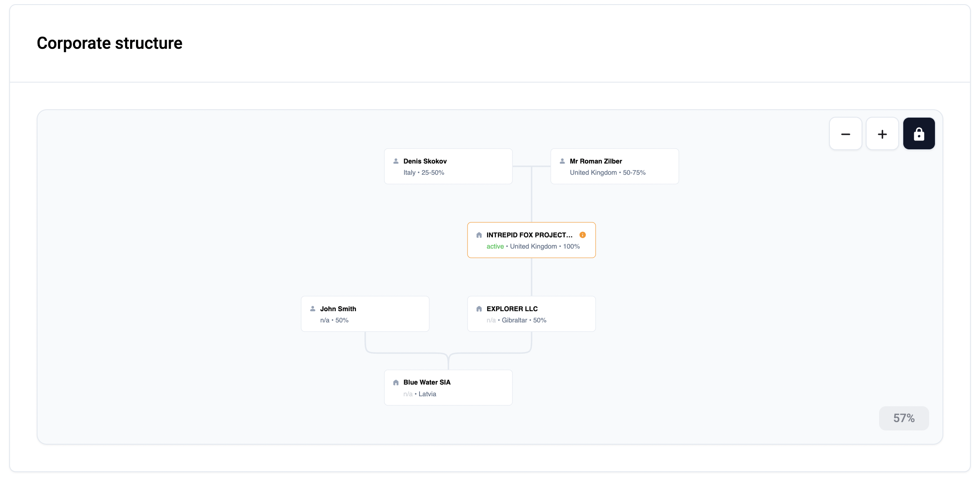Click the green active status label

click(x=495, y=247)
